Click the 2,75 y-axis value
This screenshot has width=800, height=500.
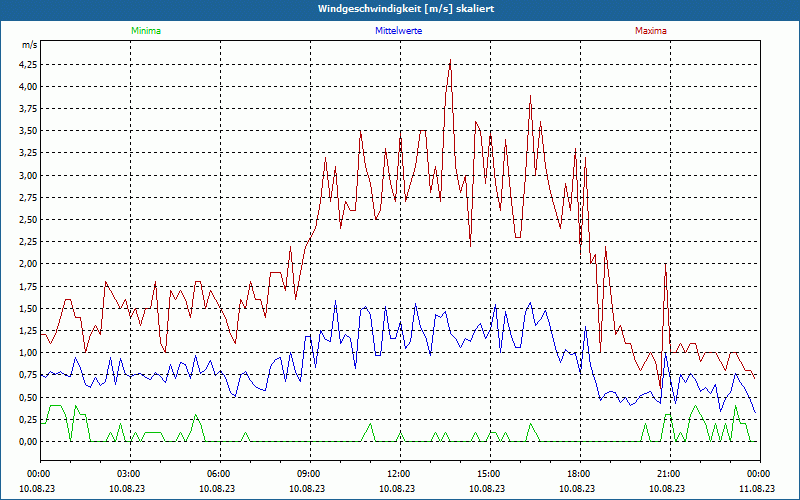click(28, 198)
